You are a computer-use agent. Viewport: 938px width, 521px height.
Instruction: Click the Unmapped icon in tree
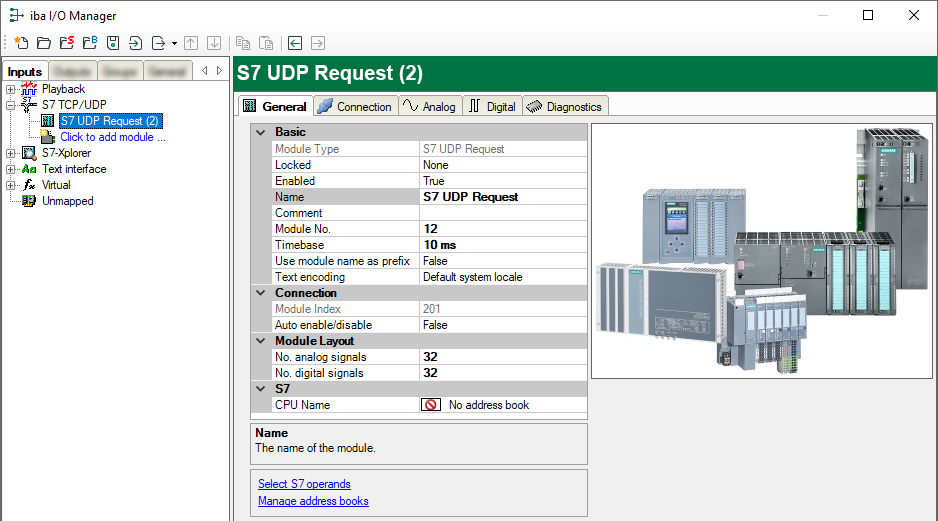click(29, 201)
